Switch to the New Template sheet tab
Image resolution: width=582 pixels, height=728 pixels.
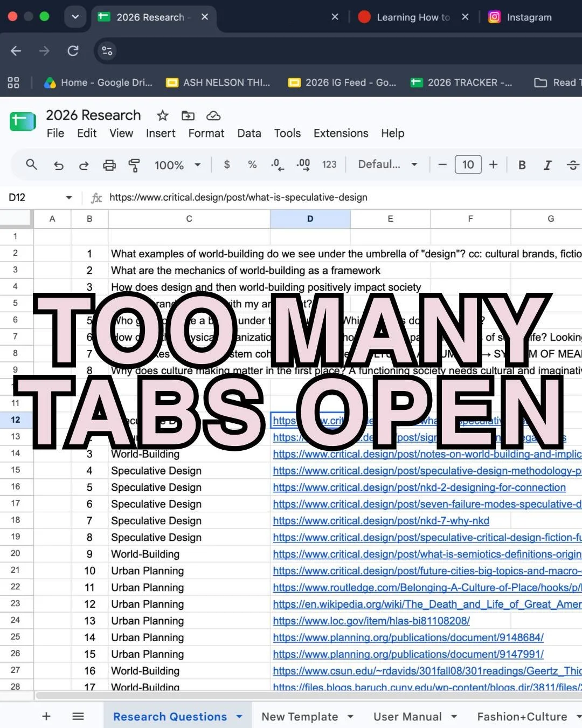pyautogui.click(x=300, y=717)
